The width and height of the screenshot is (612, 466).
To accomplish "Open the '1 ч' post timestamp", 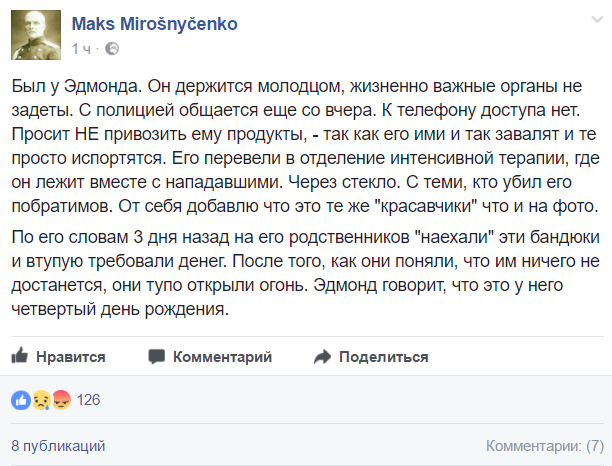I will [x=81, y=49].
